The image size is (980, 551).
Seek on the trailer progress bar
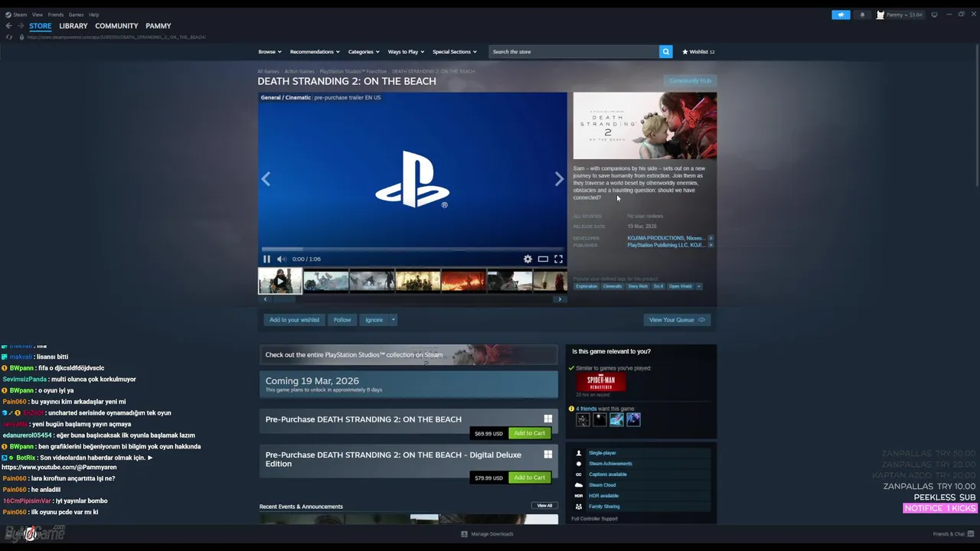(413, 249)
